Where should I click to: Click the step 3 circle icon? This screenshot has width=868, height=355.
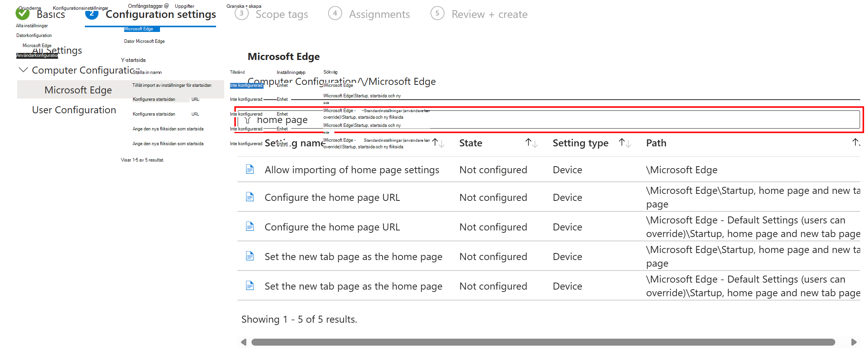pos(242,14)
